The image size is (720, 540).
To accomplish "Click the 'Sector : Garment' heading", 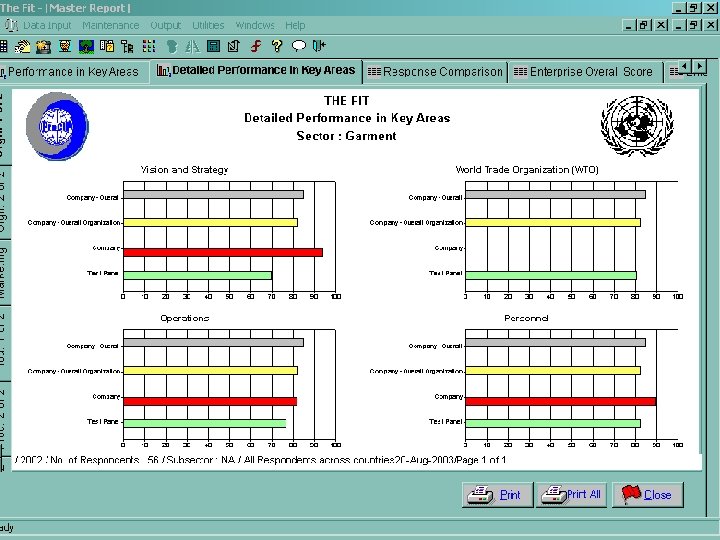I will (346, 136).
